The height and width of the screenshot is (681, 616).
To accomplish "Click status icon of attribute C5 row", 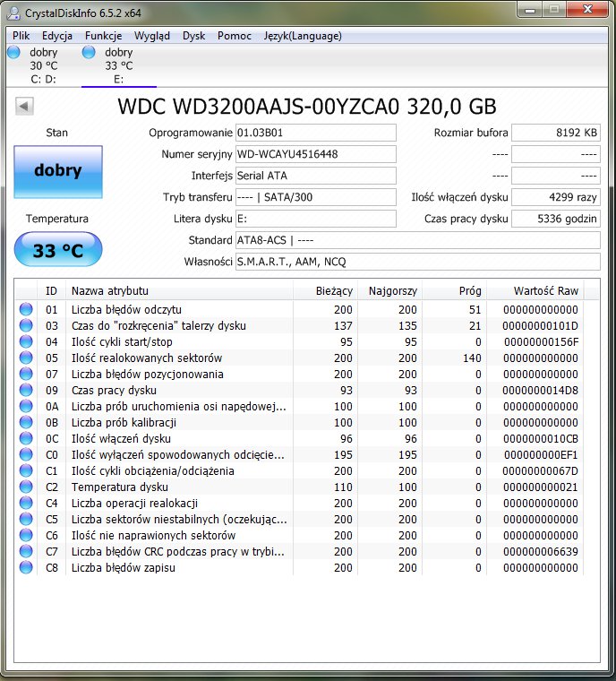I will click(26, 519).
